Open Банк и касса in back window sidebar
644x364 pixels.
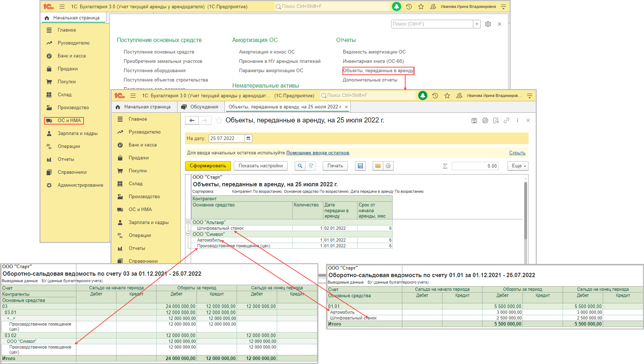(72, 56)
